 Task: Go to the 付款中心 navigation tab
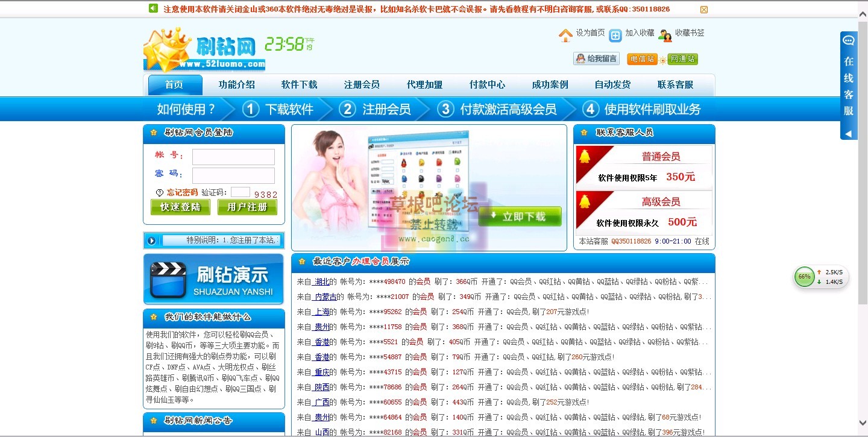[x=487, y=85]
